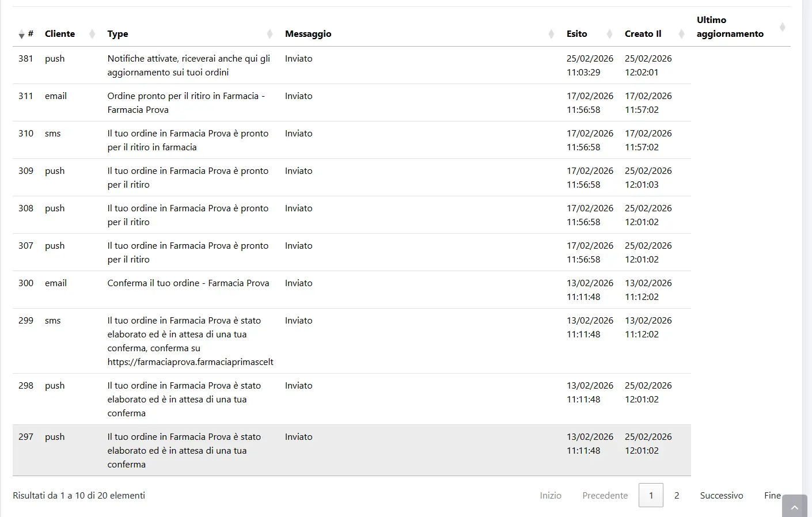Click sort arrows next to Cliente header
This screenshot has height=517, width=812.
pos(92,34)
